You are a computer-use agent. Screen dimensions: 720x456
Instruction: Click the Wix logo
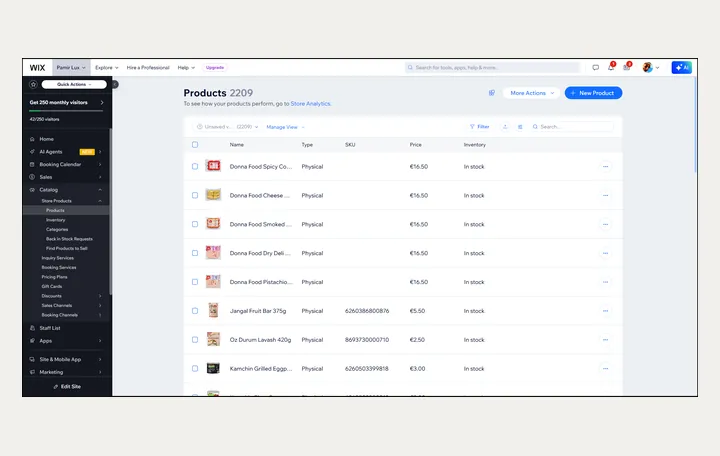point(37,68)
